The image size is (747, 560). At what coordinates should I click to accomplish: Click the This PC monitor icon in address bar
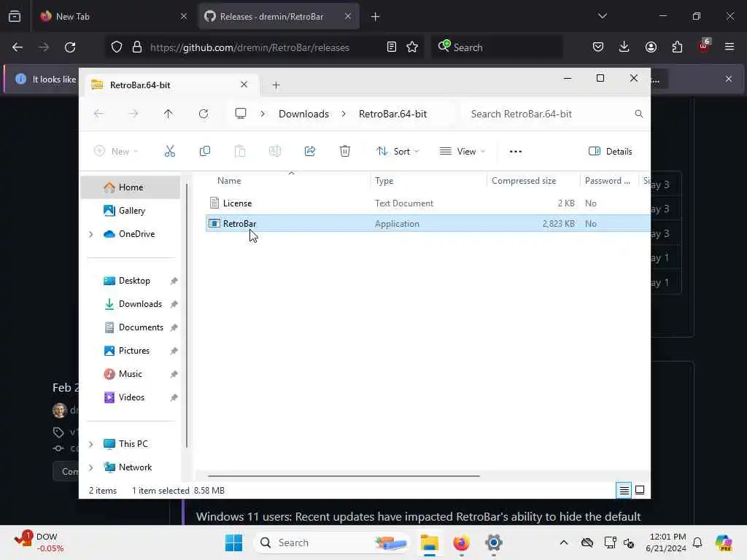(x=241, y=114)
